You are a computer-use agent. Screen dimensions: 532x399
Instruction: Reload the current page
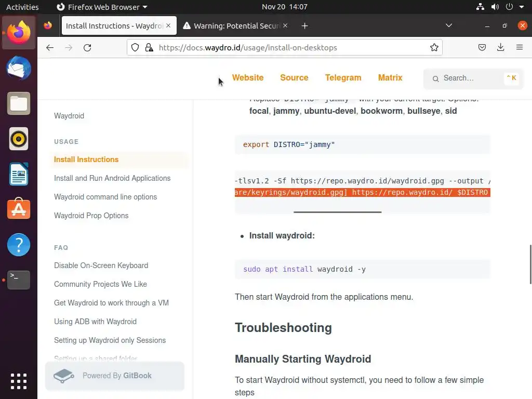(87, 47)
